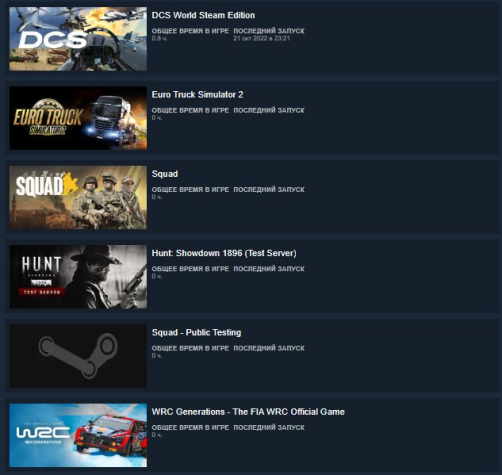Open the Euro Truck Simulator 2 banner image
This screenshot has width=502, height=475.
point(78,118)
